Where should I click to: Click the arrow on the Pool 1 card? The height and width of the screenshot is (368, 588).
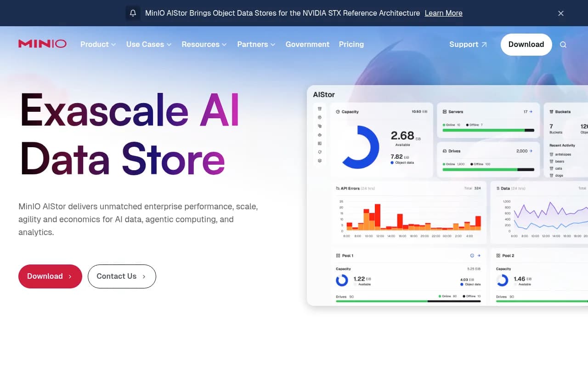[479, 255]
